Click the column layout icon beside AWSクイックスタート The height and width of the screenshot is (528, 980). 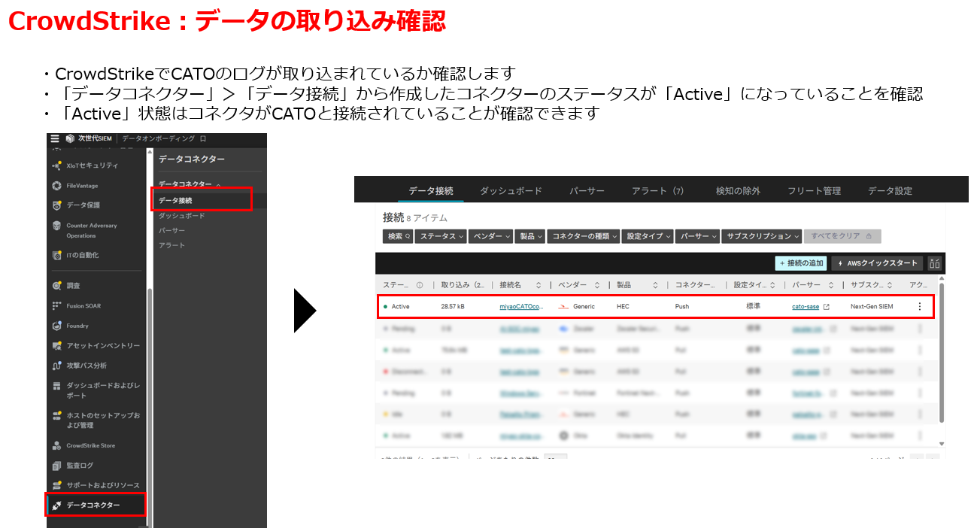[x=935, y=263]
